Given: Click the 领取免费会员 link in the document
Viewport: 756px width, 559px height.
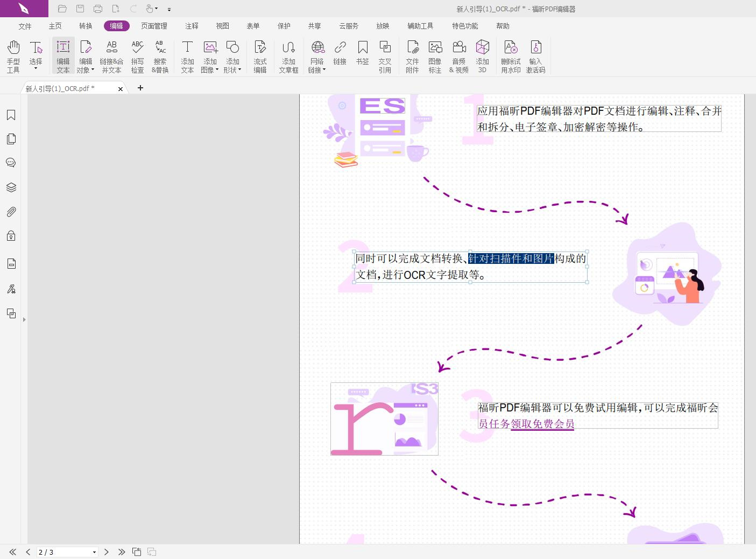Looking at the screenshot, I should 542,424.
